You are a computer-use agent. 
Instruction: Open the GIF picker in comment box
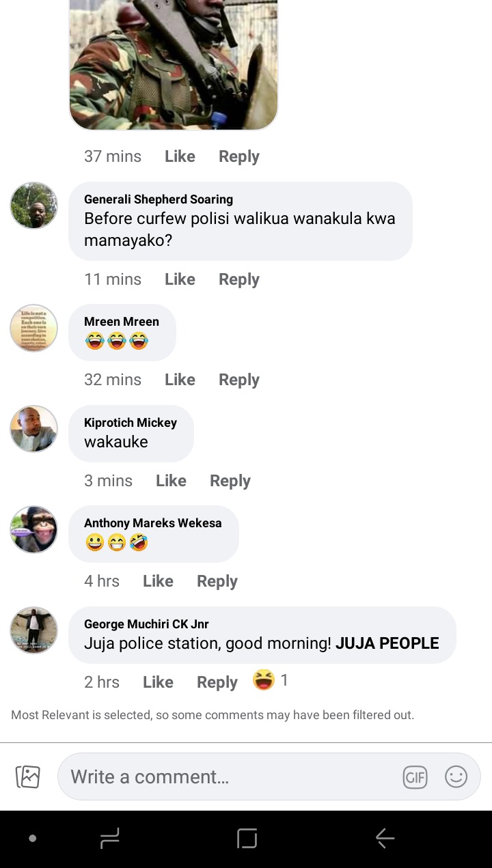pyautogui.click(x=415, y=776)
